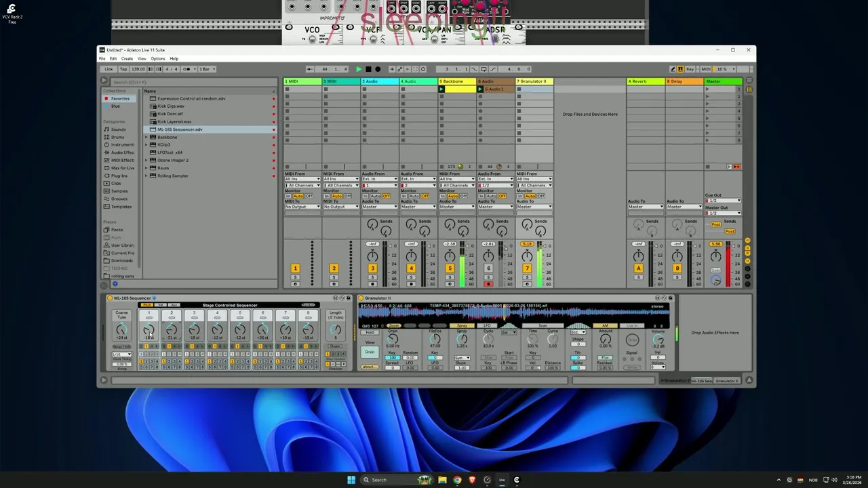Toggle track 3 activator button
The width and height of the screenshot is (868, 488).
(x=372, y=269)
